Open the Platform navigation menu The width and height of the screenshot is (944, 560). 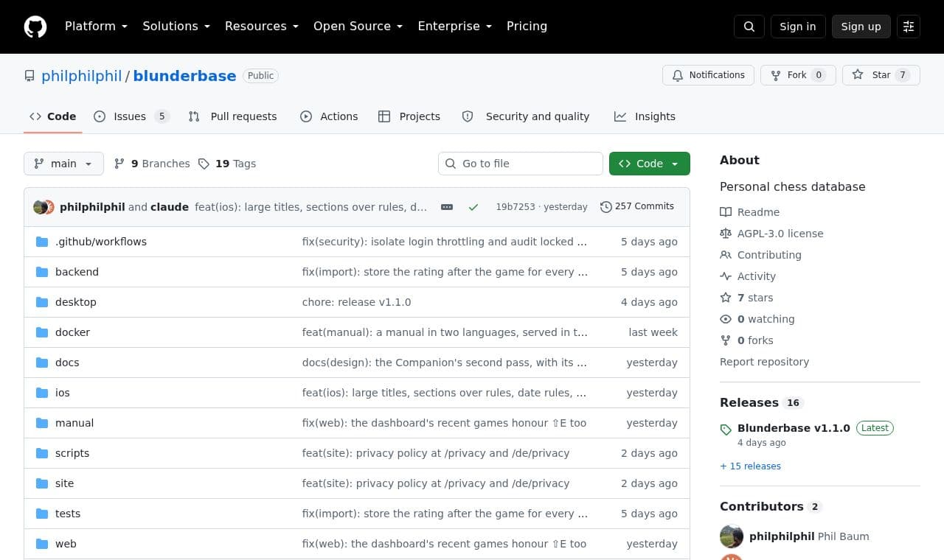(96, 27)
